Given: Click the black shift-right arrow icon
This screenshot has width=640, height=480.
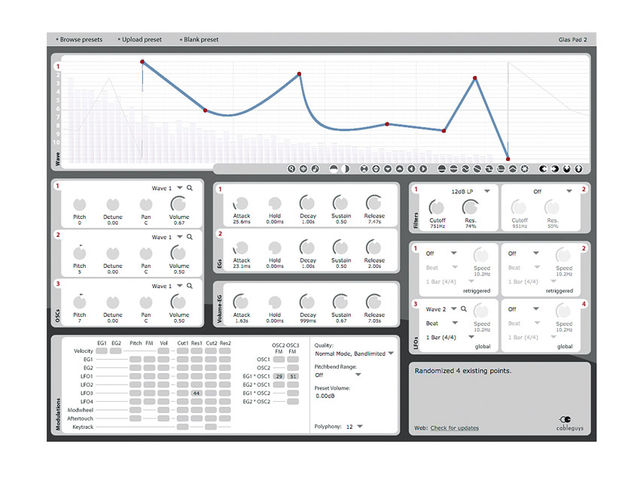Looking at the screenshot, I should (555, 169).
